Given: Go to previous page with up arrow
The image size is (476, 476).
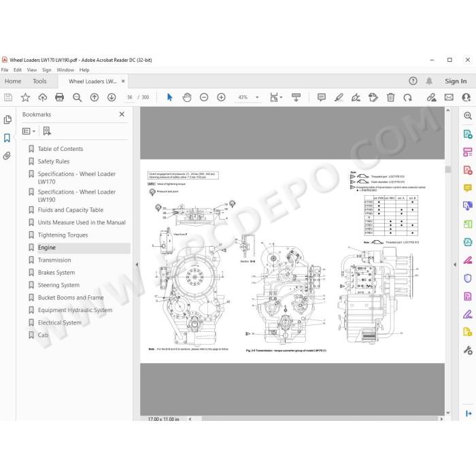Looking at the screenshot, I should (x=95, y=97).
